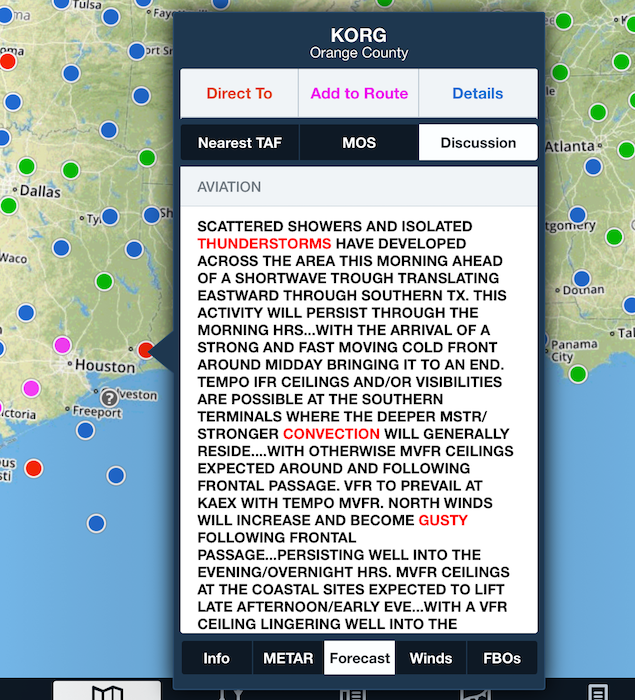Tap the question mark marker near Galveston
Screen dimensions: 635x700
pos(109,398)
